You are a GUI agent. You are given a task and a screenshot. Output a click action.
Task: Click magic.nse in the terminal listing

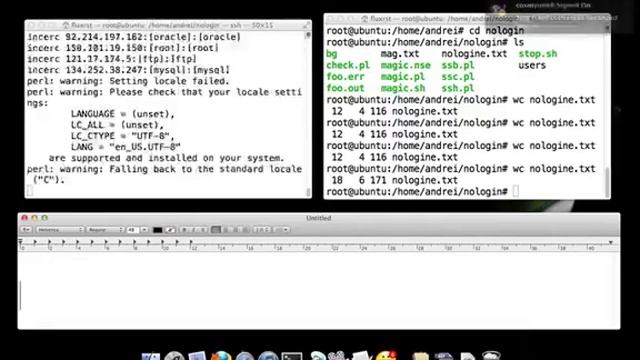click(x=405, y=65)
